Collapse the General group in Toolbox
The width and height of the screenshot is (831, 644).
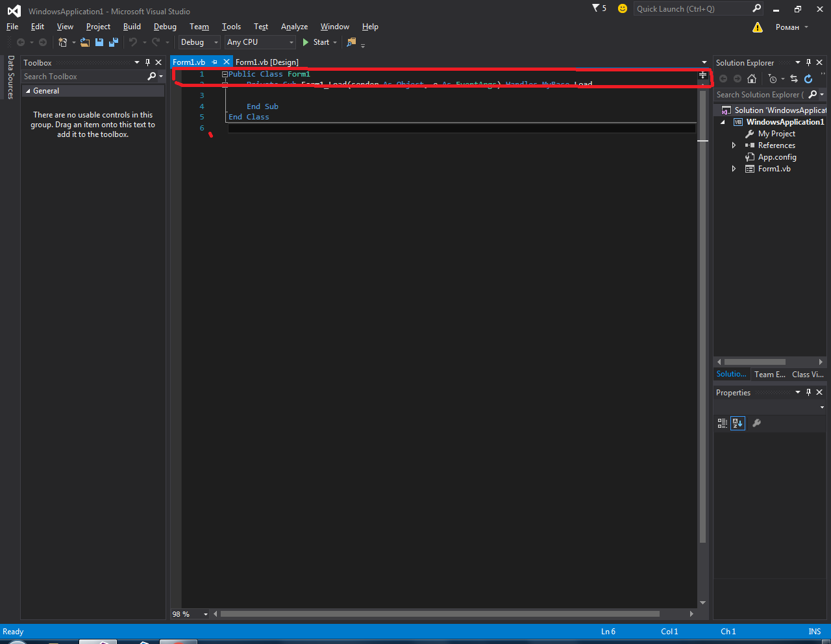coord(28,91)
